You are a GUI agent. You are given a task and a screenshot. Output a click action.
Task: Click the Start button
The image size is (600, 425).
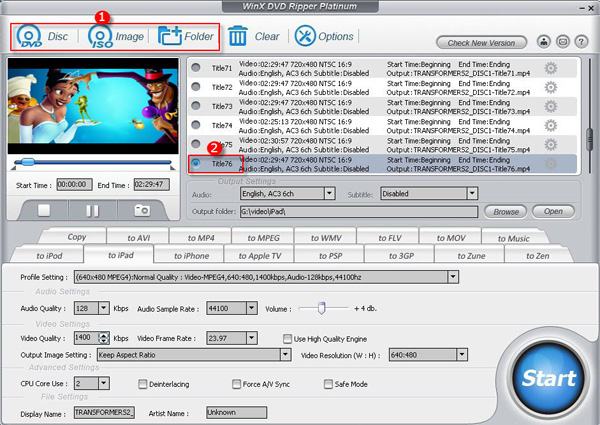point(548,378)
